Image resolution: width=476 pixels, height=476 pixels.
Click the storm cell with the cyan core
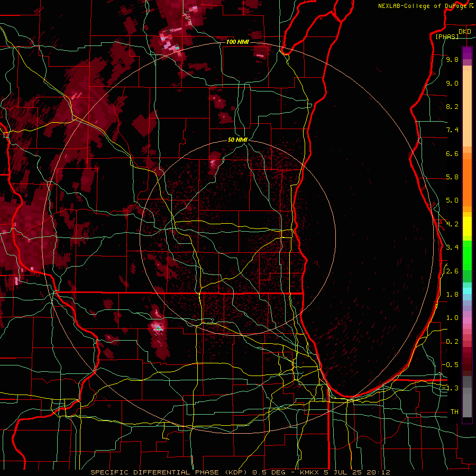(158, 328)
